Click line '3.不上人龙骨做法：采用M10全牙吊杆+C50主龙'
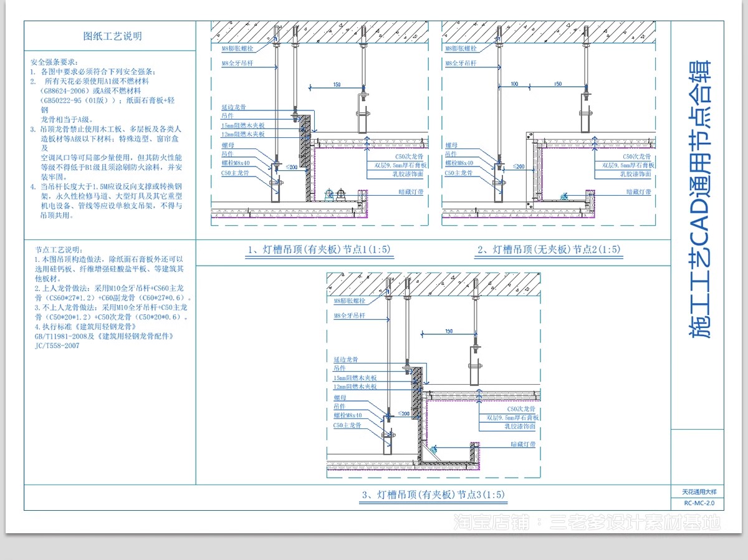The image size is (748, 560). point(110,307)
